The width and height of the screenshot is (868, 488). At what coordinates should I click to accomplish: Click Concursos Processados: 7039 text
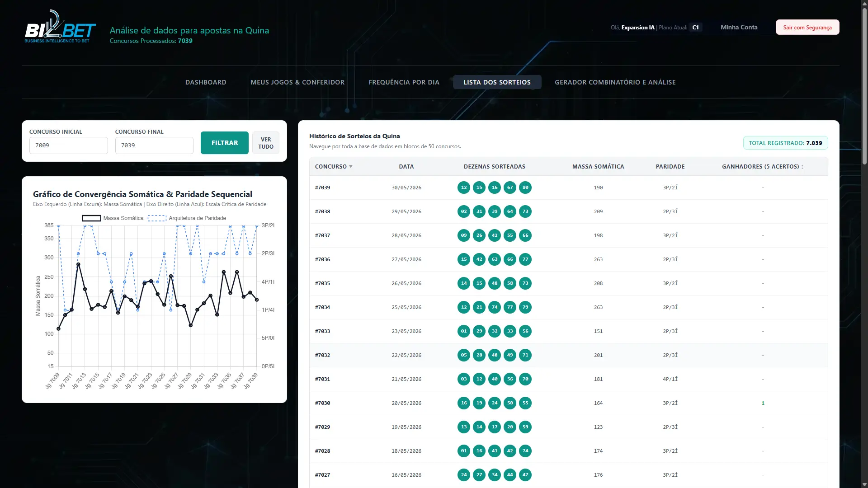click(x=151, y=41)
